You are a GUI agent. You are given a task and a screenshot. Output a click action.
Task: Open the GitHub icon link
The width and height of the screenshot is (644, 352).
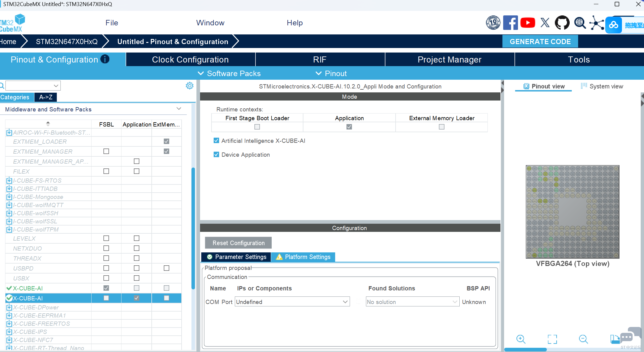point(562,23)
